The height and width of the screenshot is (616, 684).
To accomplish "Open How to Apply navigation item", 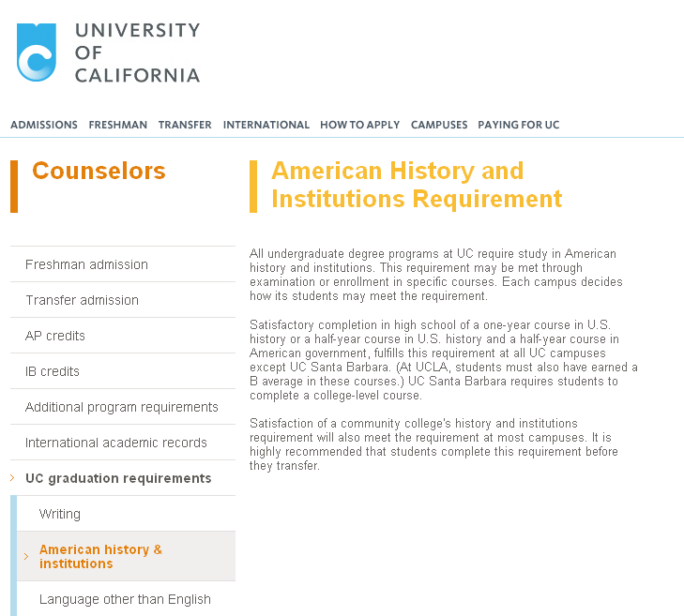I will click(360, 125).
